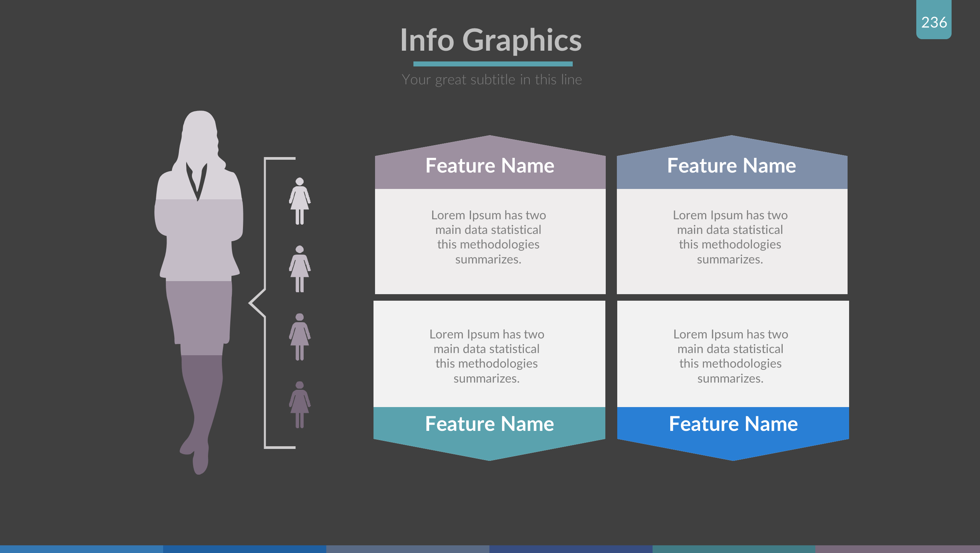Click the Info Graphics title text
Image resolution: width=980 pixels, height=553 pixels.
(491, 40)
